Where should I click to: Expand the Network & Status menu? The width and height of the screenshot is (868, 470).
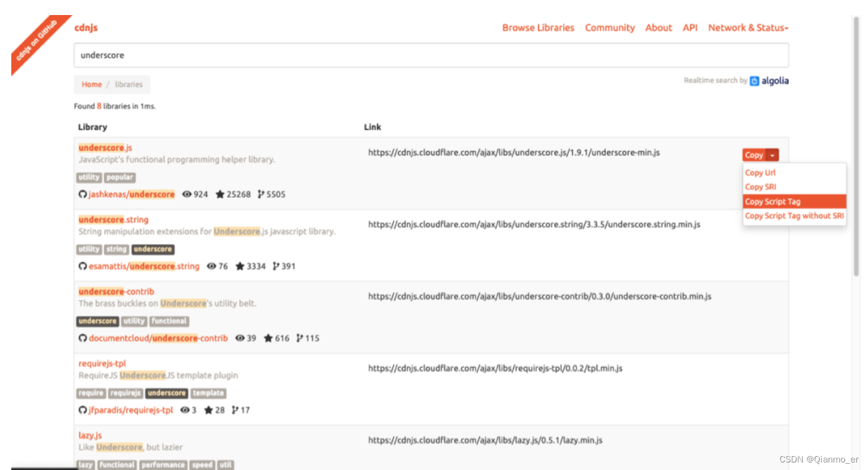[748, 28]
